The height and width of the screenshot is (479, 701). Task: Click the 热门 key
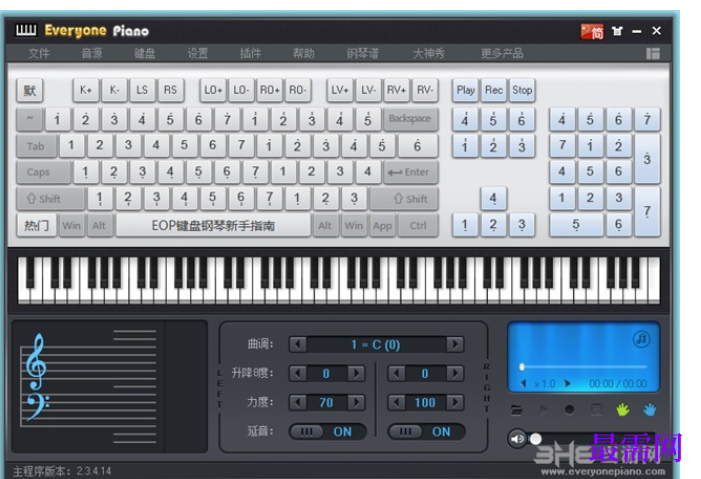[x=36, y=225]
